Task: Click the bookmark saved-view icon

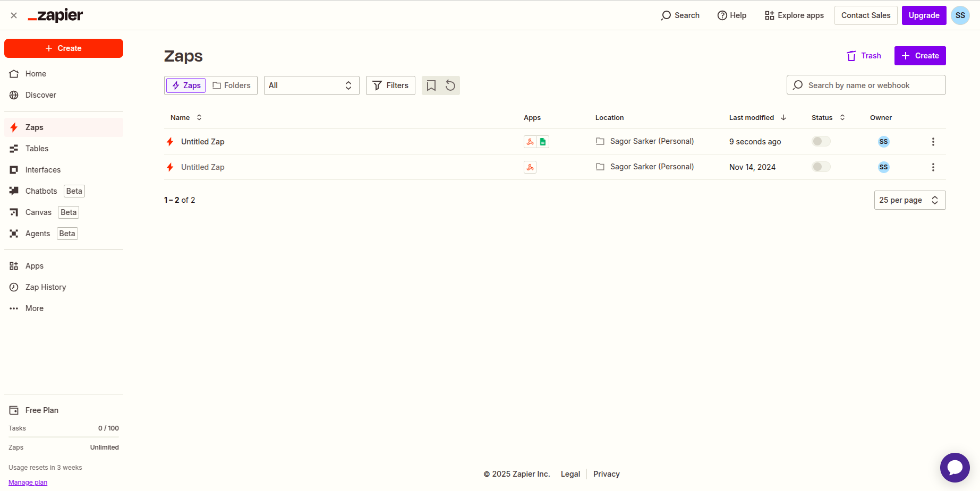Action: coord(431,85)
